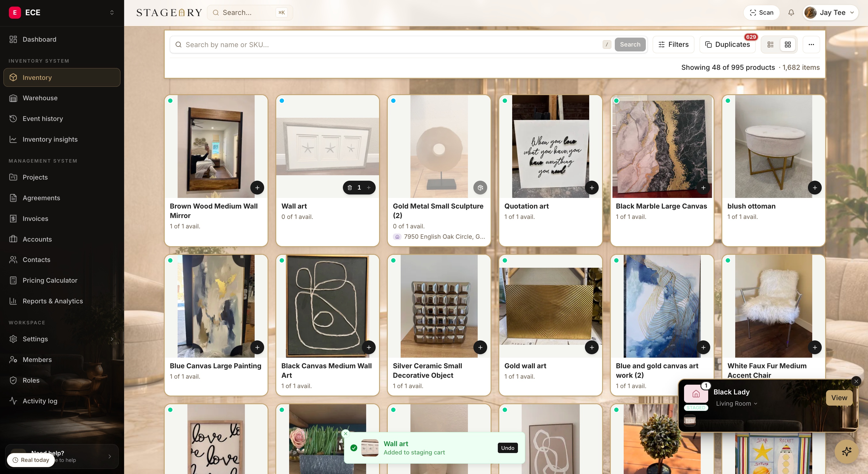The height and width of the screenshot is (474, 868).
Task: Click the Accounts icon in sidebar
Action: coord(13,239)
